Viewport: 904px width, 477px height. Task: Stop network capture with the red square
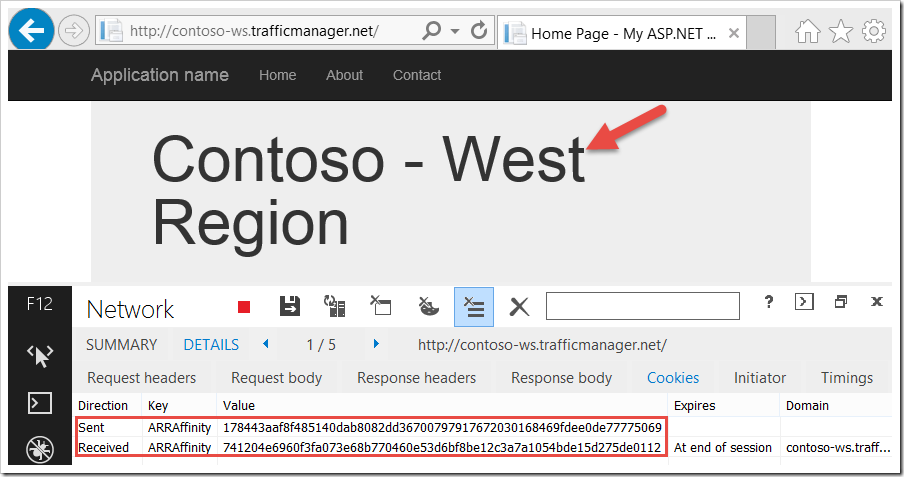pos(244,307)
